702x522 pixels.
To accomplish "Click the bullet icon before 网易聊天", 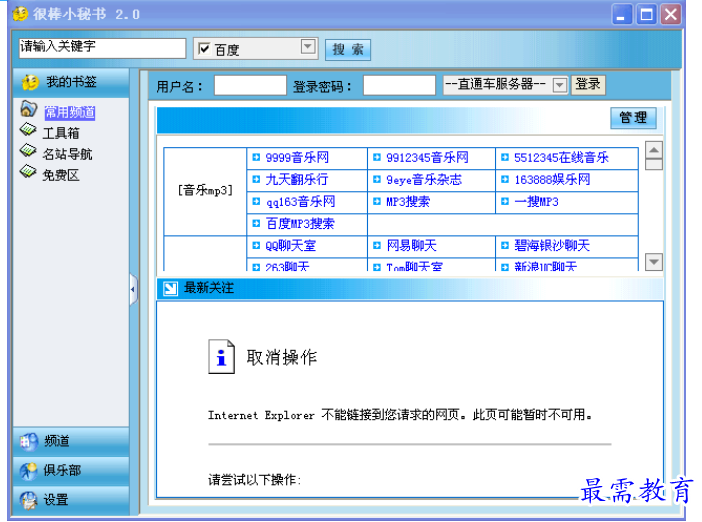I will pos(377,245).
